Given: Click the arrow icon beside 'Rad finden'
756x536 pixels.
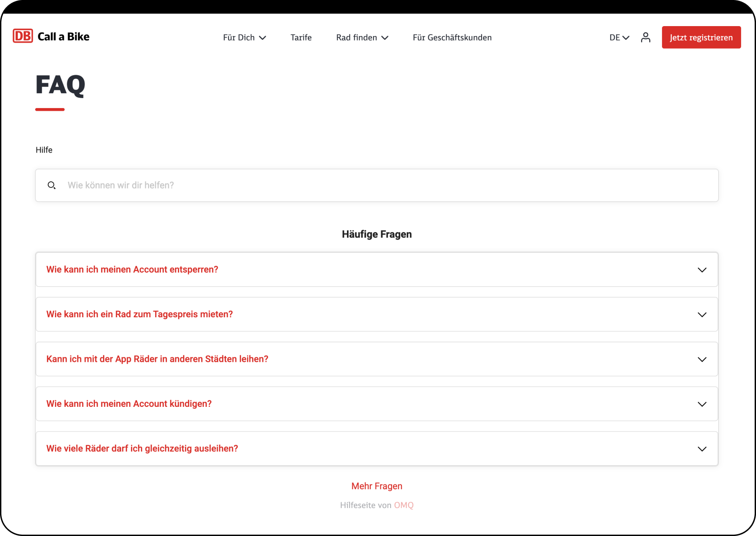Looking at the screenshot, I should tap(385, 38).
